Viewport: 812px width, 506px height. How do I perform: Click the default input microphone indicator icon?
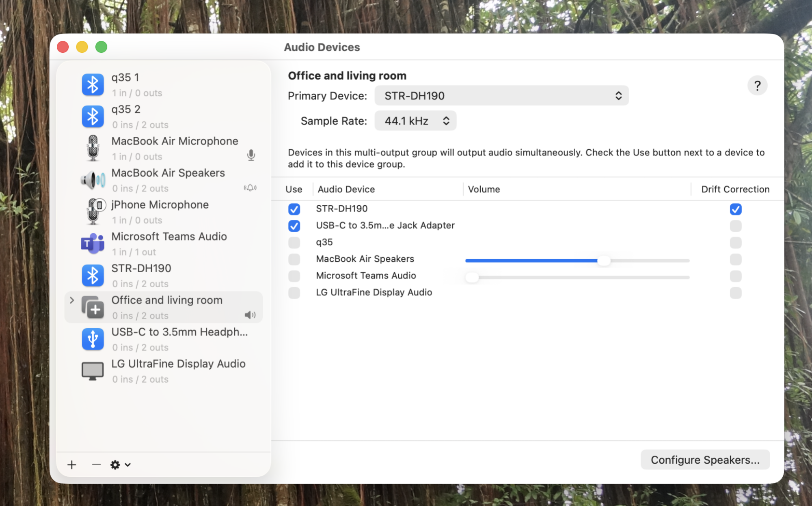pos(251,155)
